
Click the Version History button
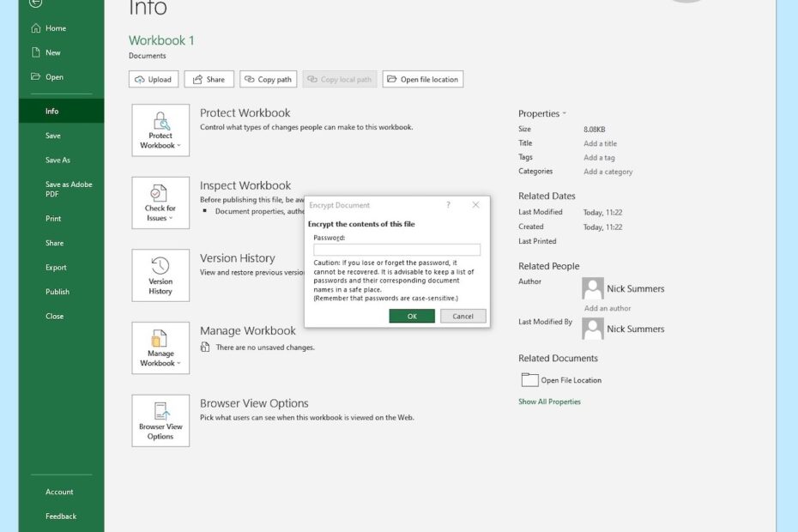(x=160, y=275)
